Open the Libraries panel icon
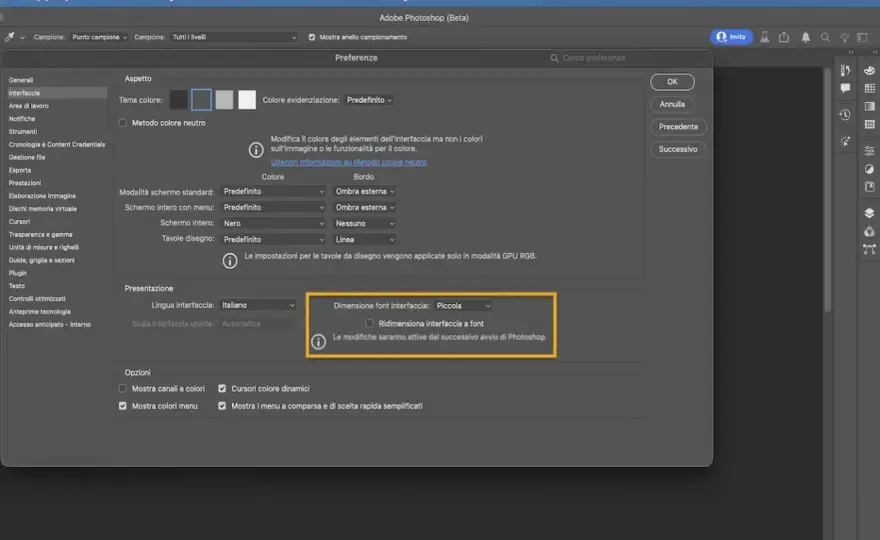880x540 pixels. click(x=869, y=187)
